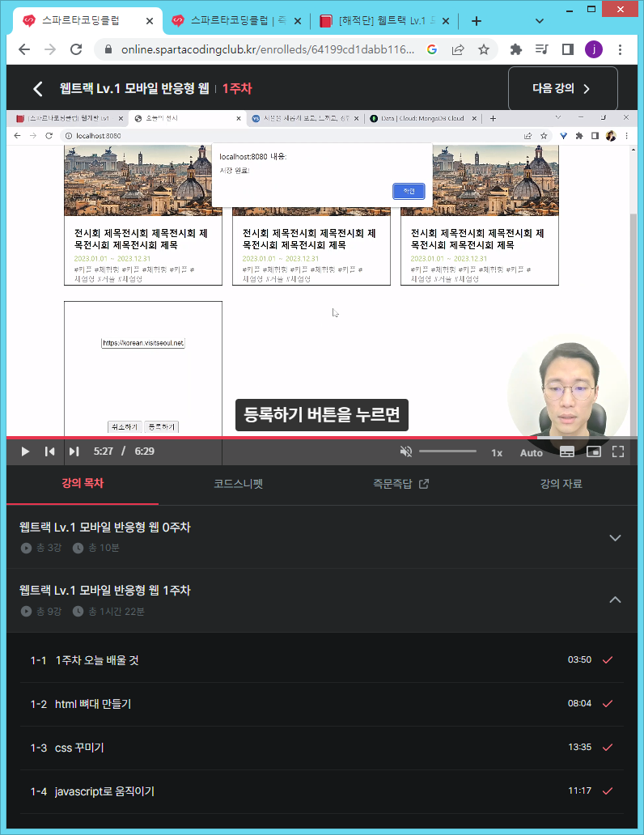Go back in browser history

24,49
